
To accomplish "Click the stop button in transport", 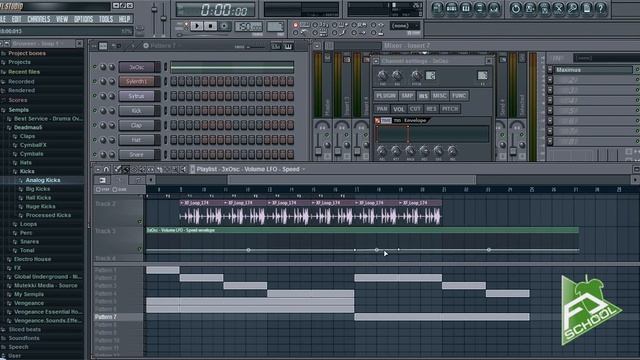I will tap(210, 26).
